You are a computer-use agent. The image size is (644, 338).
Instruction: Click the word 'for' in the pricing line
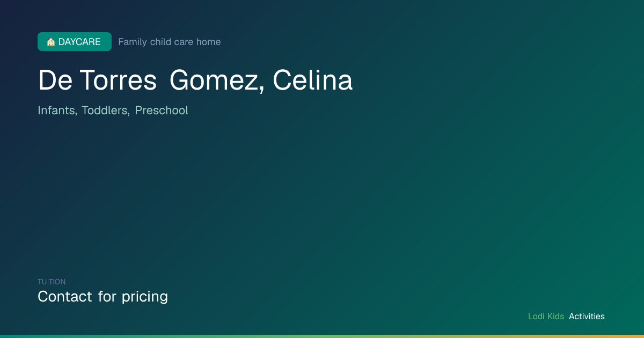[107, 296]
